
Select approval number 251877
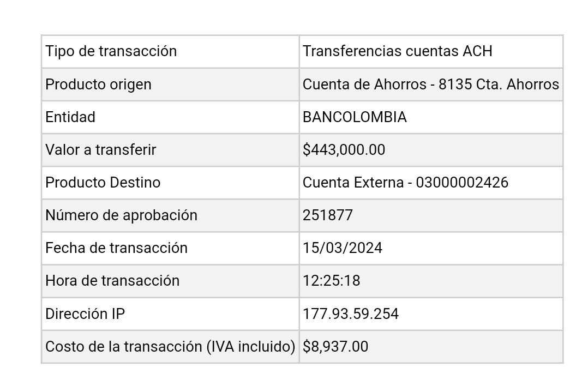(x=328, y=215)
